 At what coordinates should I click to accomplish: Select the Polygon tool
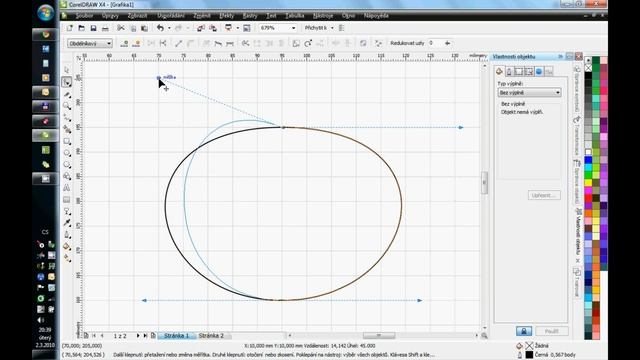67,165
